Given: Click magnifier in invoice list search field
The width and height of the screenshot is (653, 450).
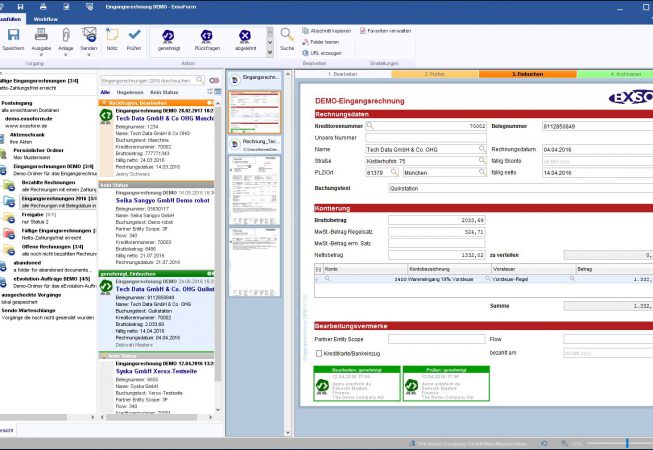Looking at the screenshot, I should click(200, 80).
